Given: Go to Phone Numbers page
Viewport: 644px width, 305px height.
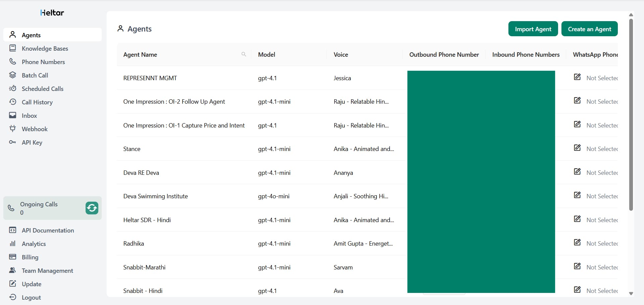Looking at the screenshot, I should pos(43,62).
